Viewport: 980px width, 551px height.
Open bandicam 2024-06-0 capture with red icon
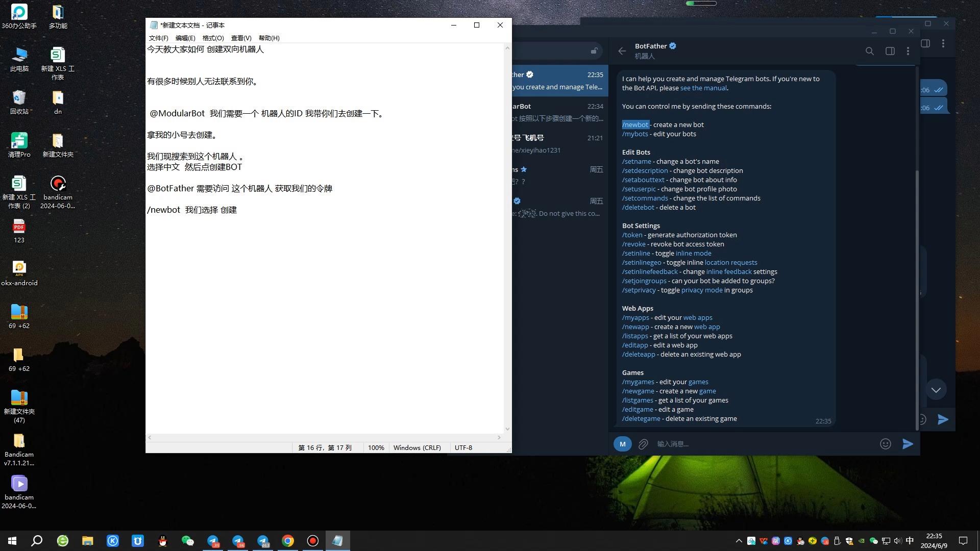pyautogui.click(x=58, y=192)
